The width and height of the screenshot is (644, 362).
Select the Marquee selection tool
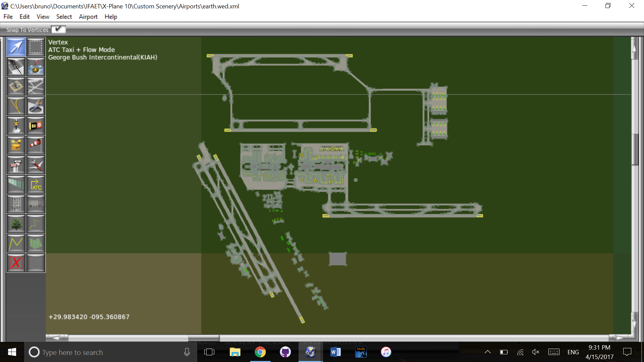[36, 47]
